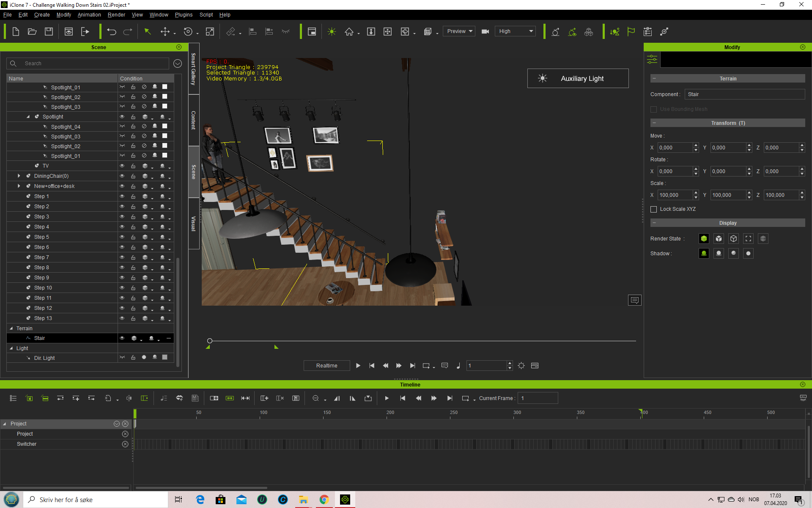Click the green timeline playhead marker

coord(135,413)
